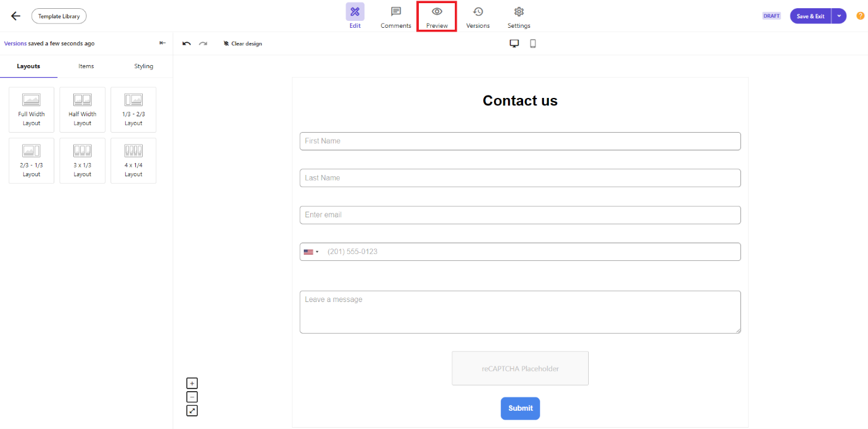Switch to mobile view

point(533,44)
